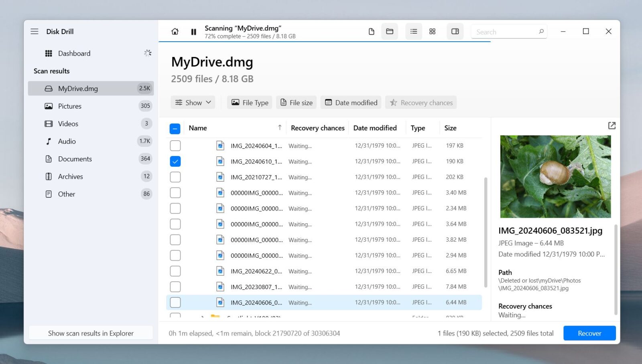Select the Pictures category in sidebar

[x=70, y=106]
